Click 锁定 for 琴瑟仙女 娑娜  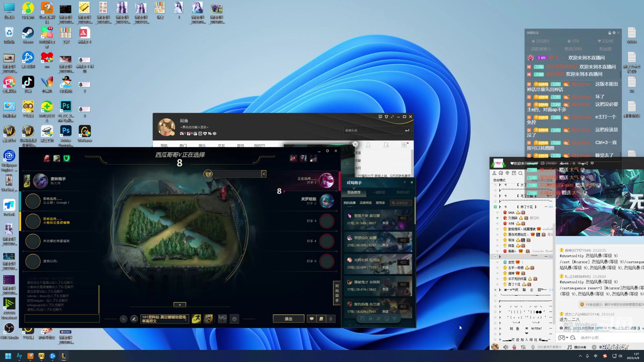tap(403, 240)
